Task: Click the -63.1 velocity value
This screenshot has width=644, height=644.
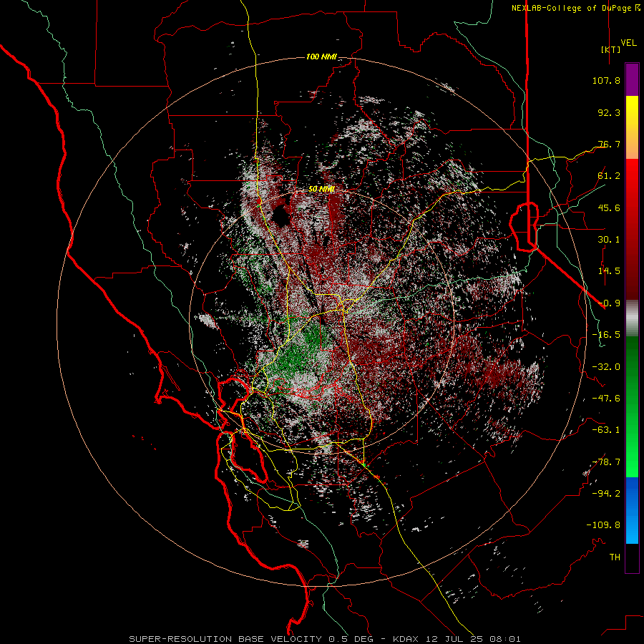Action: (606, 430)
